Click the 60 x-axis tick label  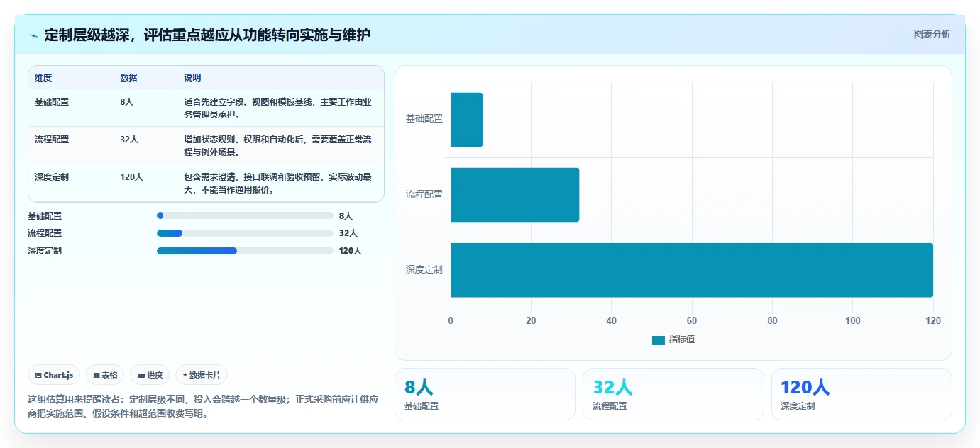coord(692,321)
